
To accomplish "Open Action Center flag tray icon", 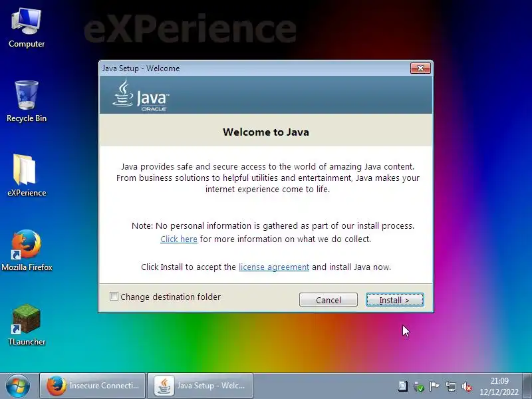I will [x=435, y=386].
